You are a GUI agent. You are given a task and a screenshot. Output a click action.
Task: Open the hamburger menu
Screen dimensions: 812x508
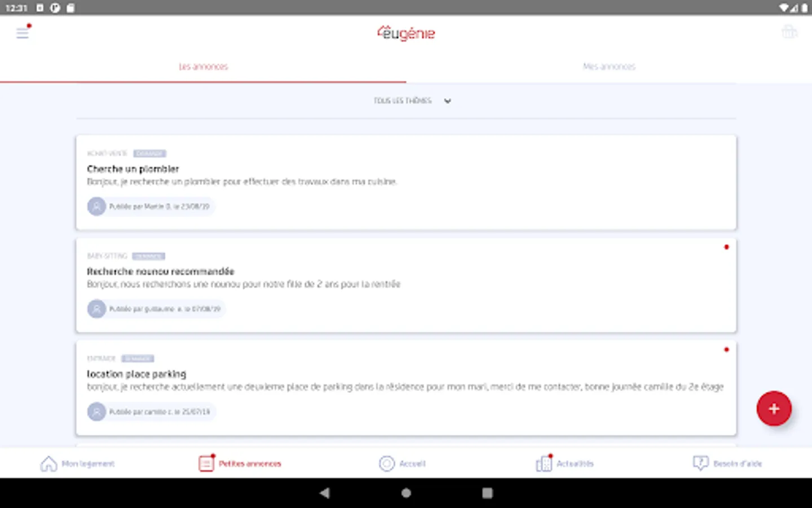coord(23,33)
